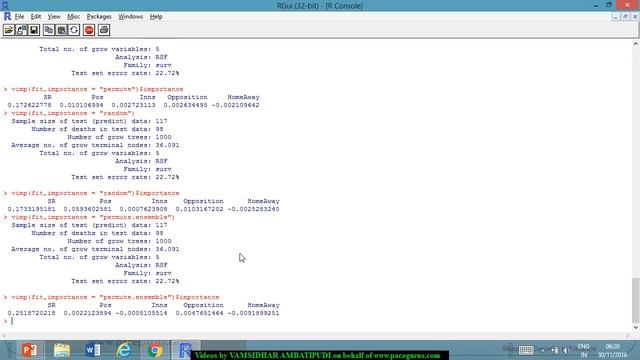Click the console scrollbar down arrow
The height and width of the screenshot is (360, 640).
coord(636,327)
